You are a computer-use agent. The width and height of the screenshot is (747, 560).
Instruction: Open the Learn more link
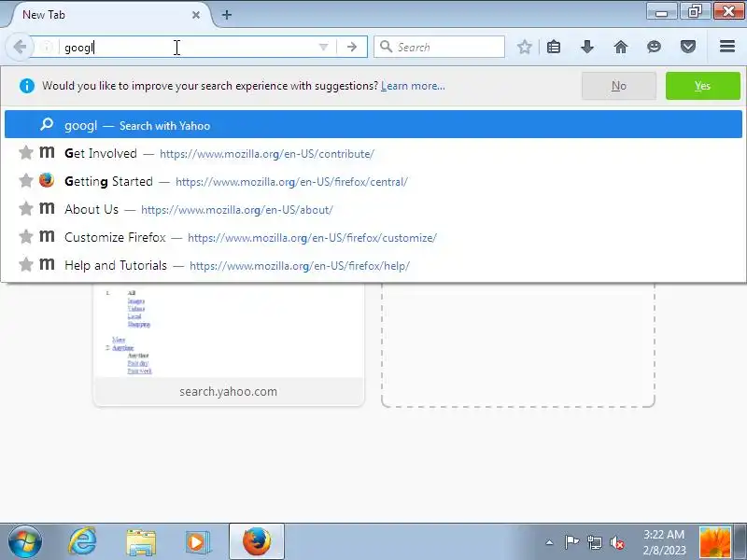click(x=413, y=86)
